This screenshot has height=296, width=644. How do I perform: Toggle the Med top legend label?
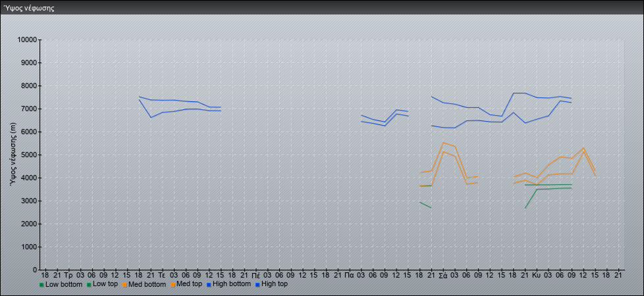click(190, 284)
